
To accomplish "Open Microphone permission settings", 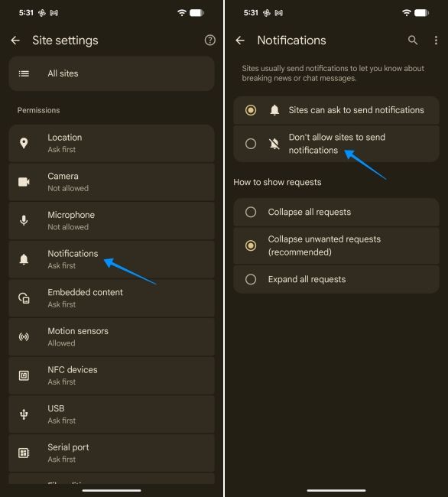I will pos(112,221).
